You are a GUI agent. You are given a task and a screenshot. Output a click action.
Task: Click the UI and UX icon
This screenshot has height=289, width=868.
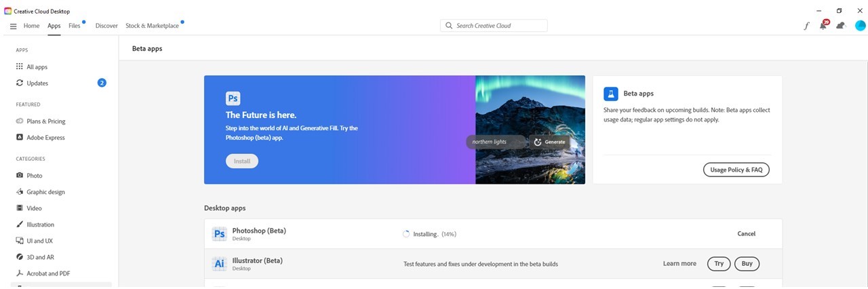20,240
